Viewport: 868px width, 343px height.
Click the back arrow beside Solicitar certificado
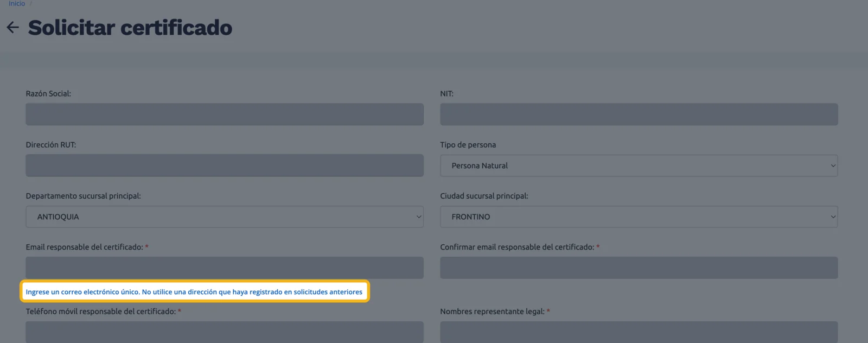point(13,28)
